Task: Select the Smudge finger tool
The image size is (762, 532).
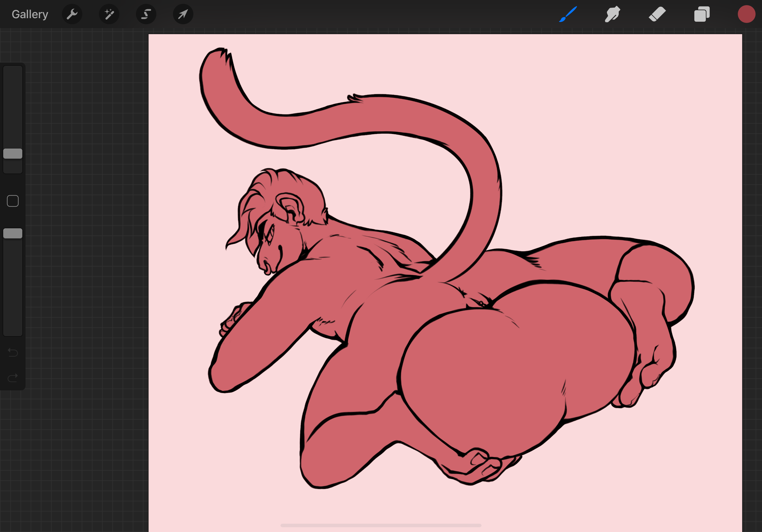Action: click(x=612, y=14)
